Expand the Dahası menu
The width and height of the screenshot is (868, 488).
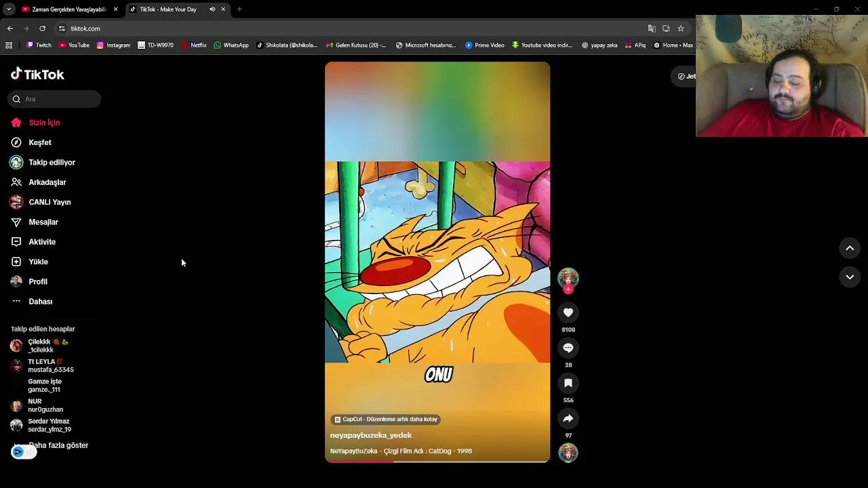tap(32, 302)
